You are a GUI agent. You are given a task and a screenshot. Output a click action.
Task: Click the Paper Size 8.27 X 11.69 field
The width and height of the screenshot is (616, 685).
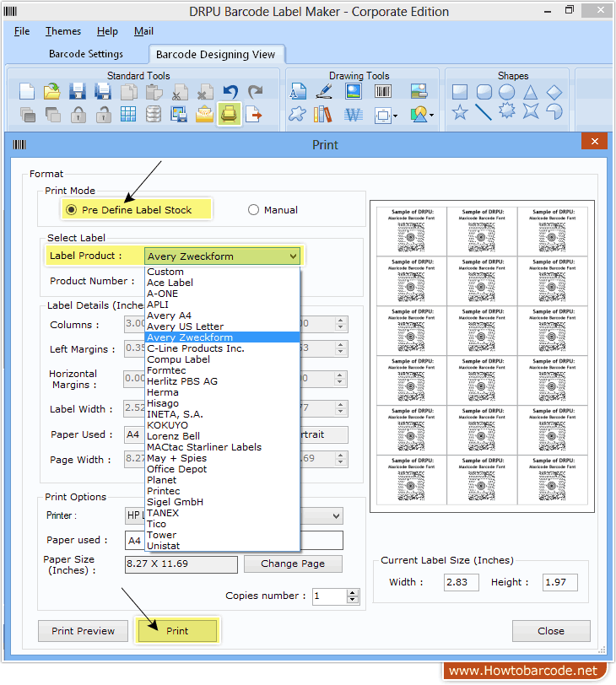[181, 564]
